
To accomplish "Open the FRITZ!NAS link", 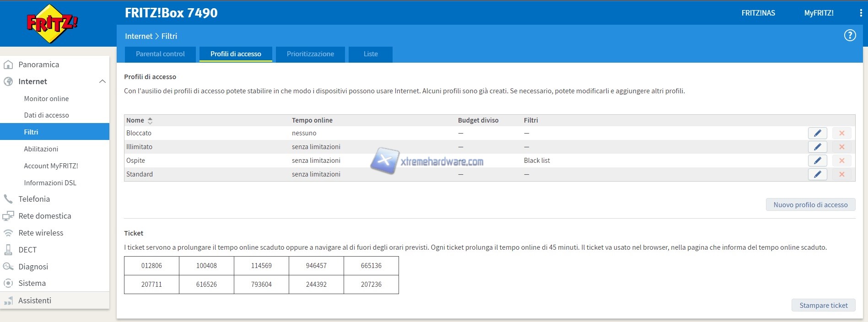I will (758, 13).
